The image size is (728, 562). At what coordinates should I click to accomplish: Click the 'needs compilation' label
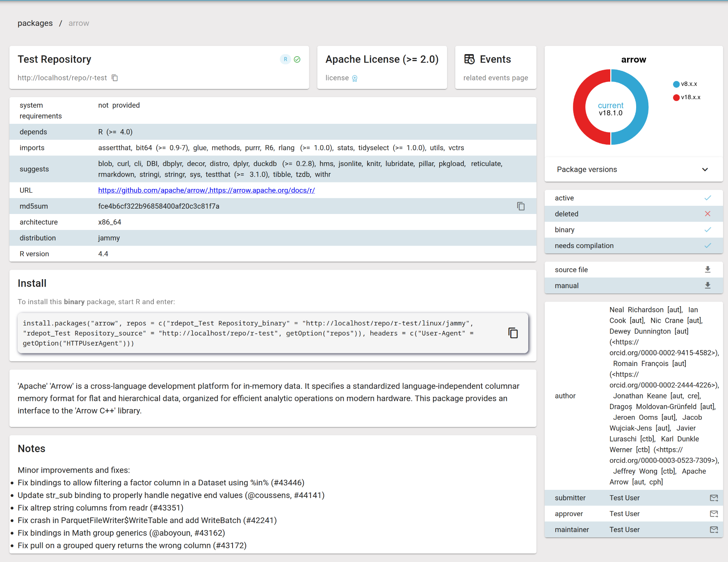point(584,246)
